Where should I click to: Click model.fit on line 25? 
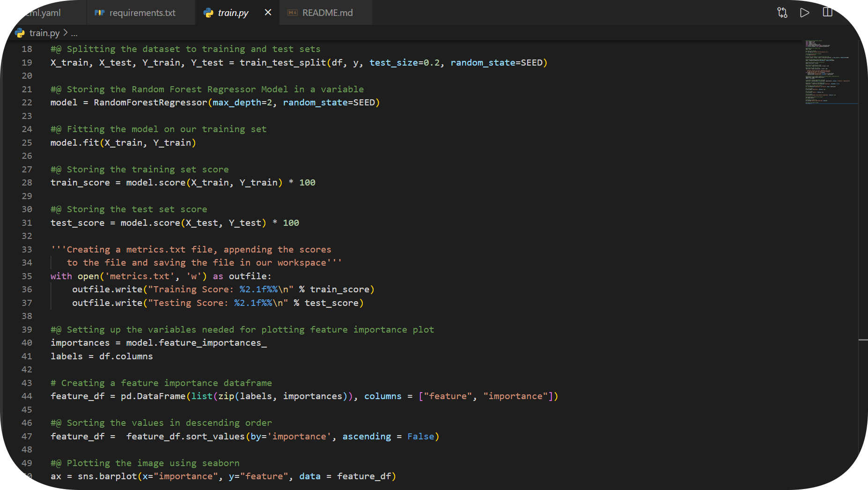click(x=75, y=142)
